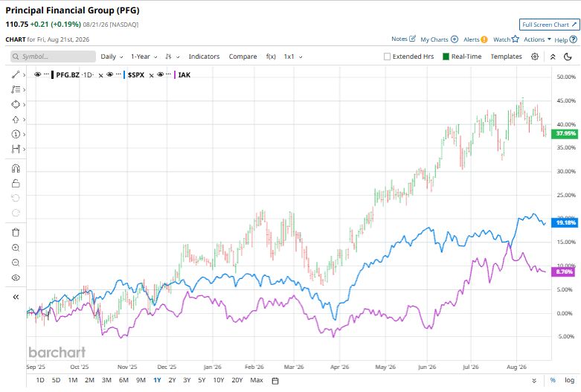This screenshot has width=581, height=392.
Task: Toggle the lock drawings icon
Action: pyautogui.click(x=16, y=184)
